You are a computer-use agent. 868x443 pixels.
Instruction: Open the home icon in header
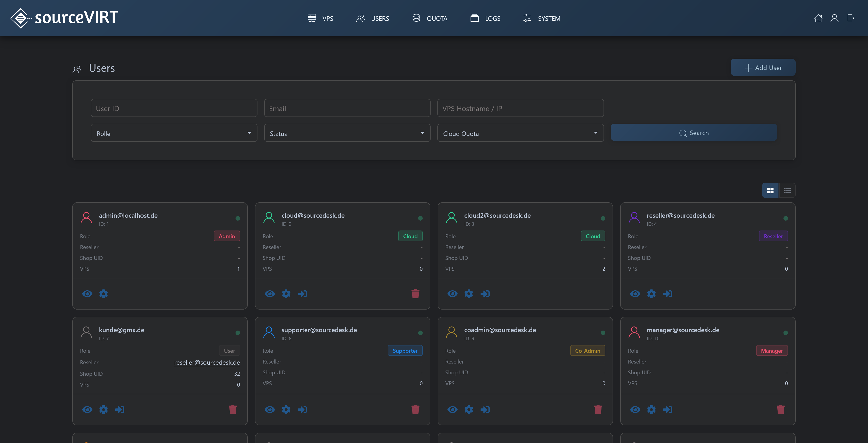tap(818, 18)
